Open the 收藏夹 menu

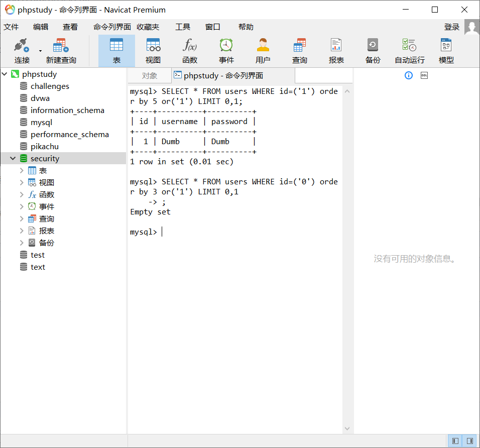point(148,27)
